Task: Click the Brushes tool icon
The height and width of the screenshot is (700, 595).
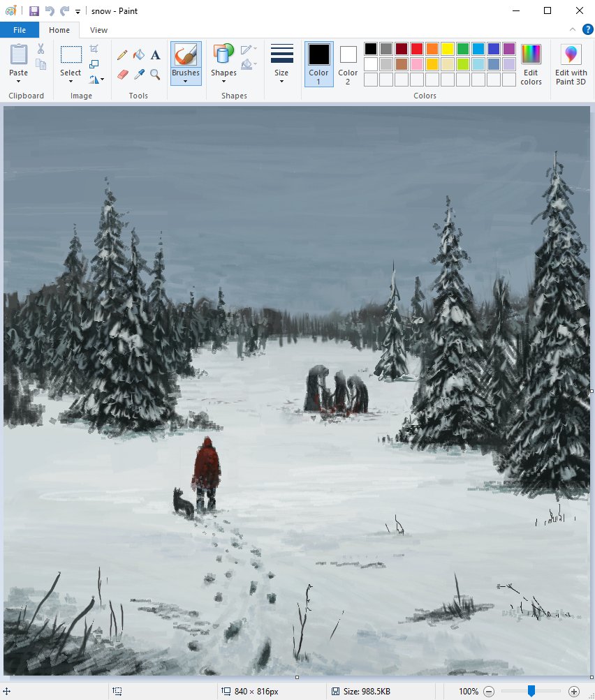Action: coord(186,55)
